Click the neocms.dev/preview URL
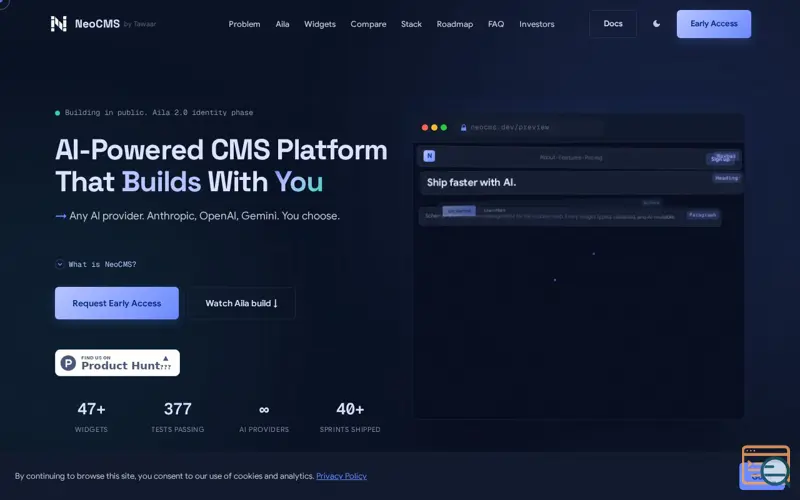 [510, 127]
